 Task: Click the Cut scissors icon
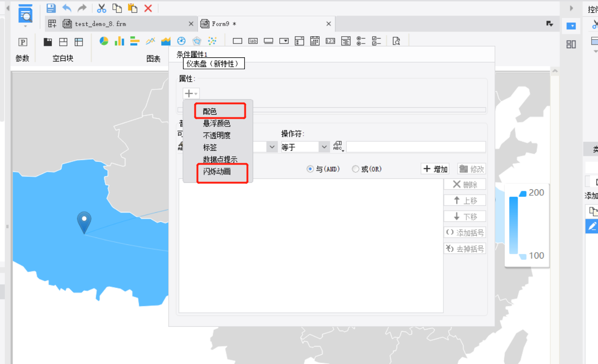(102, 8)
